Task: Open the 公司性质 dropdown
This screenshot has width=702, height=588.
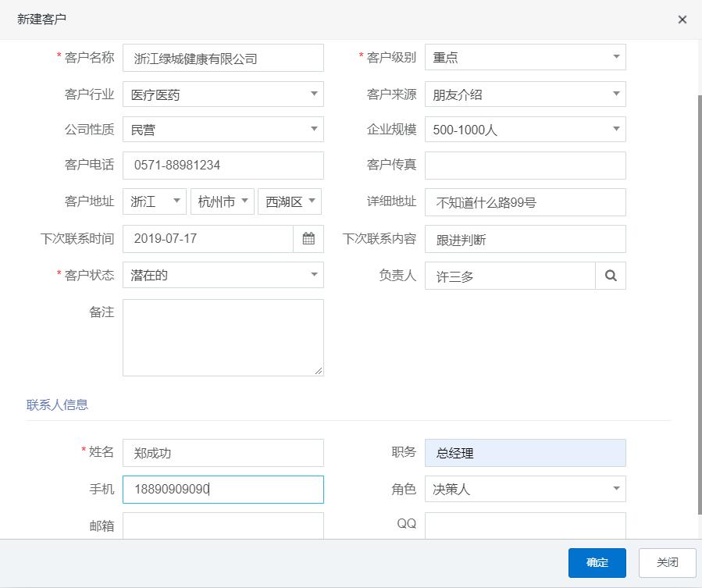Action: 223,130
